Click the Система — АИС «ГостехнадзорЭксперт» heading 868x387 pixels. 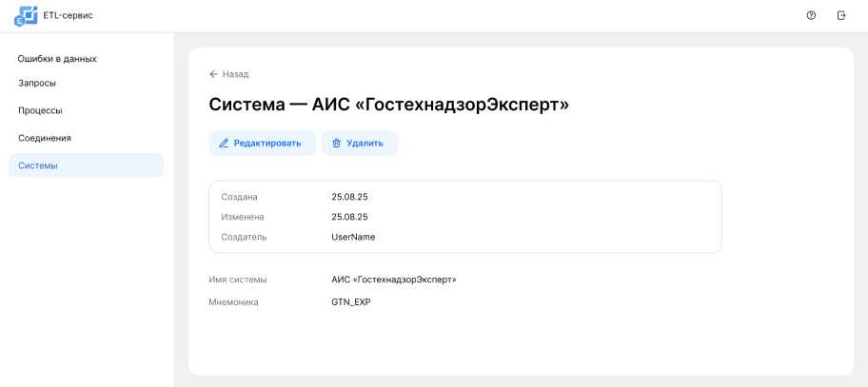click(388, 105)
